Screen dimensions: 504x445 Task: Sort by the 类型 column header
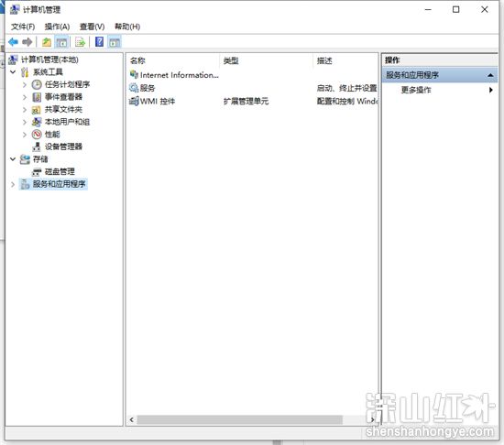tap(231, 60)
